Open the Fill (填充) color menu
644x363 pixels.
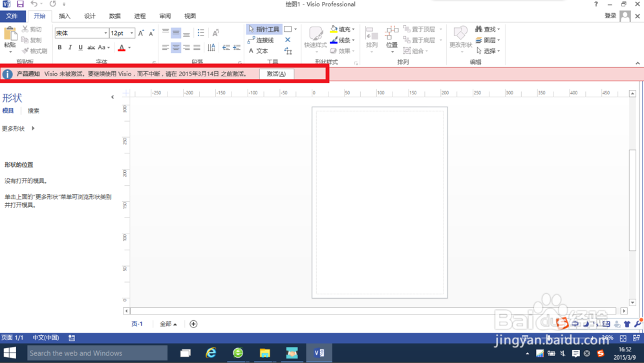(x=342, y=29)
